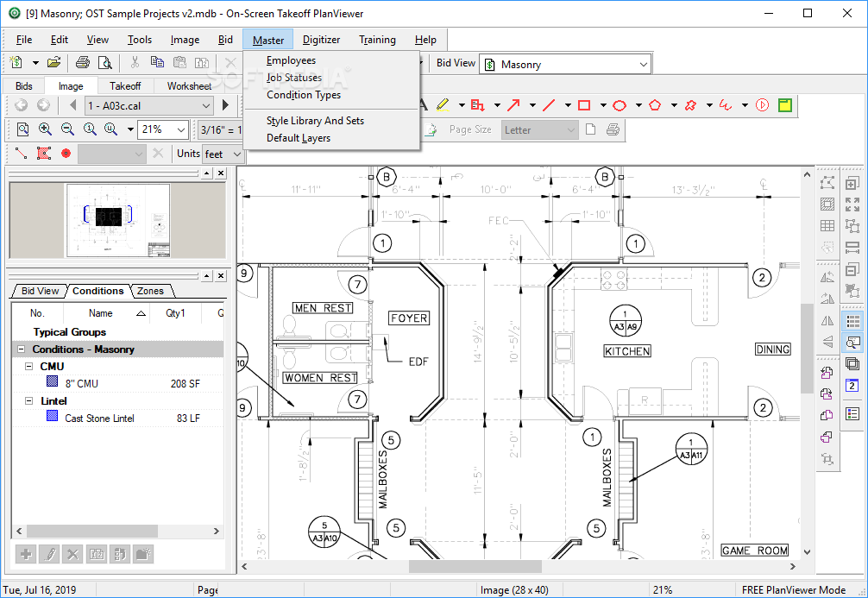Switch to the Bids tab

click(24, 85)
